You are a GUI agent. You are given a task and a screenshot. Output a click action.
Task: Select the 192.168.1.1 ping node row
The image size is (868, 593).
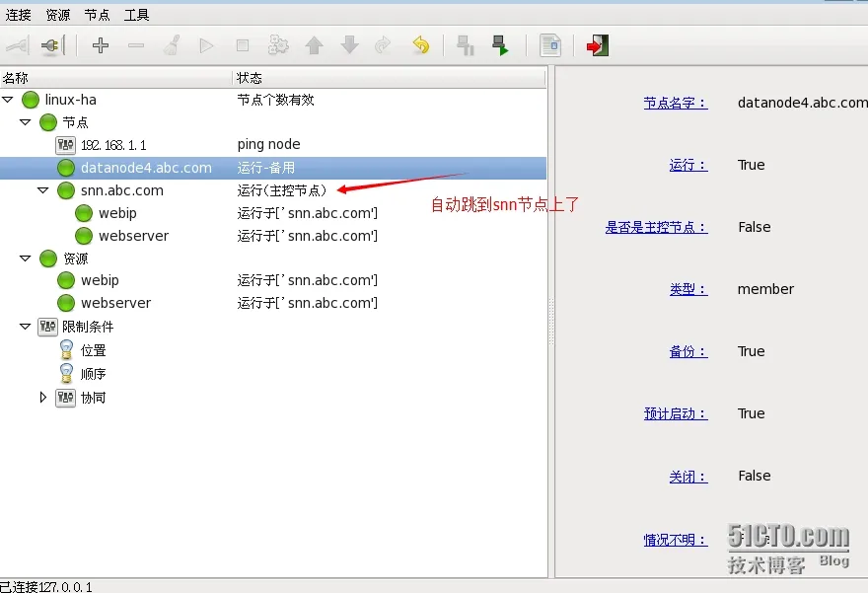(273, 145)
